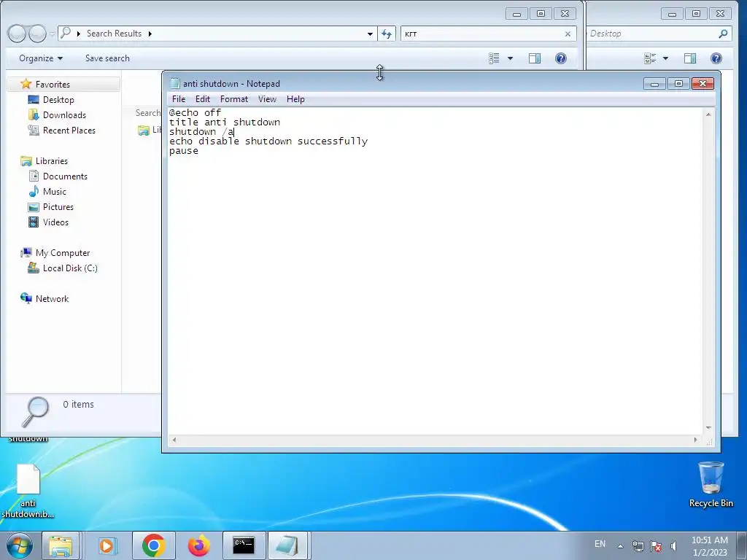Select Libraries in the navigation pane

(52, 161)
